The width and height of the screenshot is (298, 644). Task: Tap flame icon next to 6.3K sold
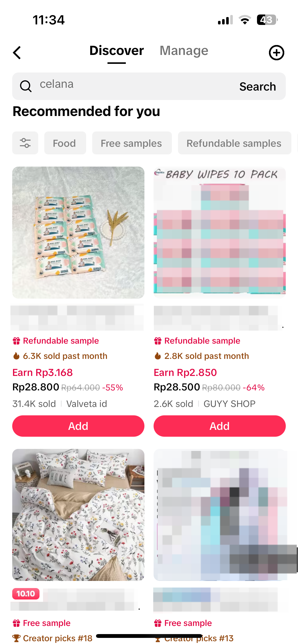pyautogui.click(x=17, y=356)
